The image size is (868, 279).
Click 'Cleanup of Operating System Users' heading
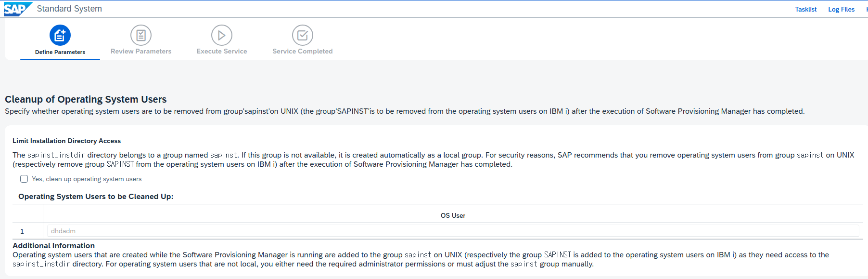click(x=86, y=99)
